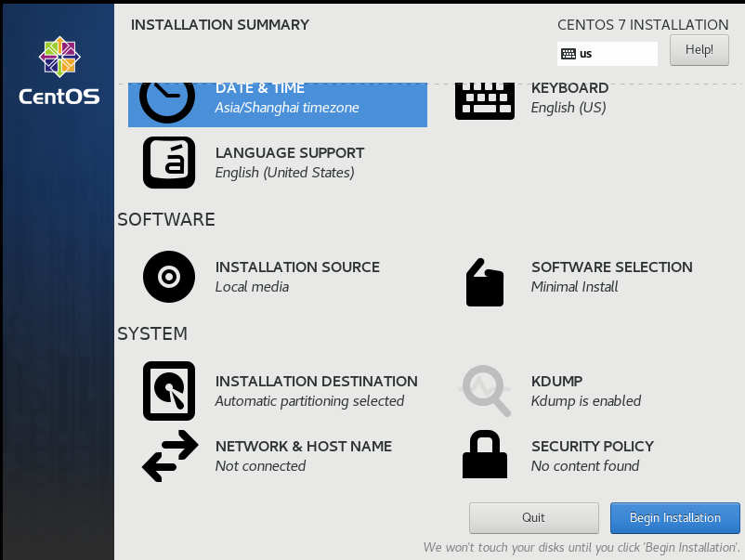This screenshot has height=560, width=745.
Task: Click 'English (United States)' status text
Action: pyautogui.click(x=284, y=173)
